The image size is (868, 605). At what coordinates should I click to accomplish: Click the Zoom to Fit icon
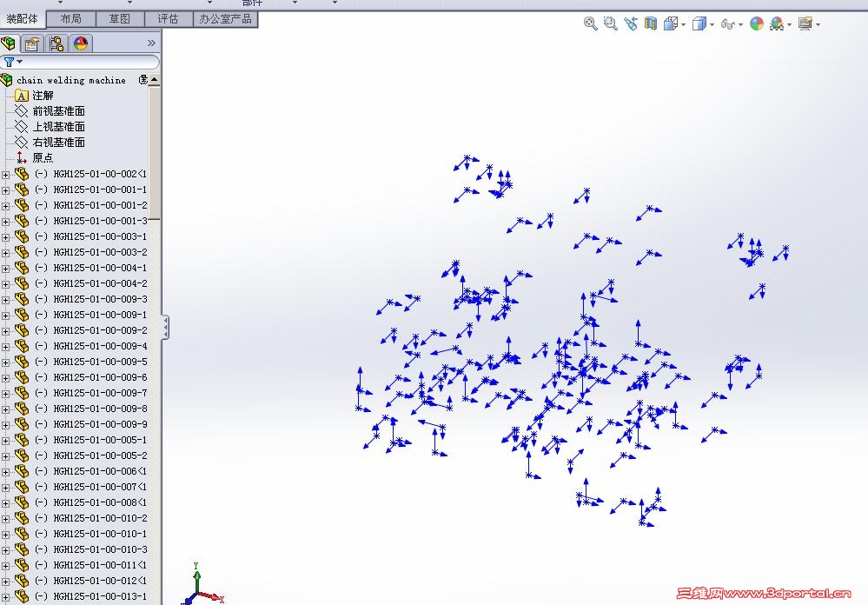pos(590,23)
